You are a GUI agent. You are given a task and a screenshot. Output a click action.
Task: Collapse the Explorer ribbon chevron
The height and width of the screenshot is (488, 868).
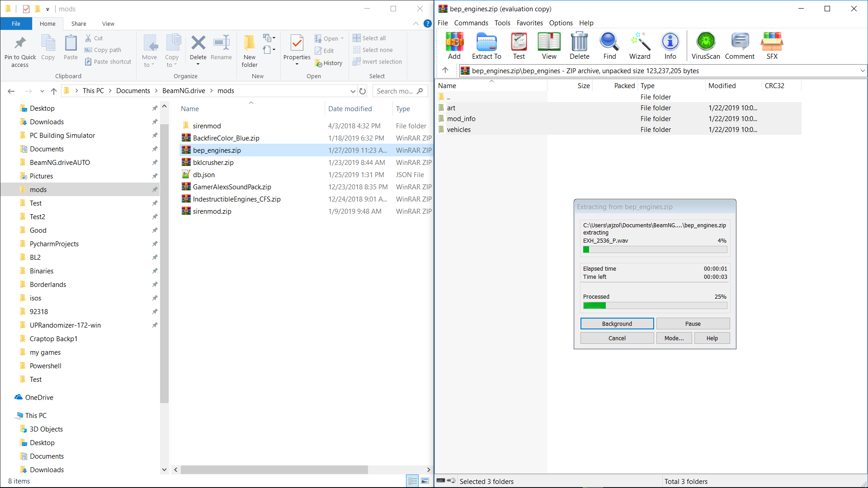coord(416,23)
